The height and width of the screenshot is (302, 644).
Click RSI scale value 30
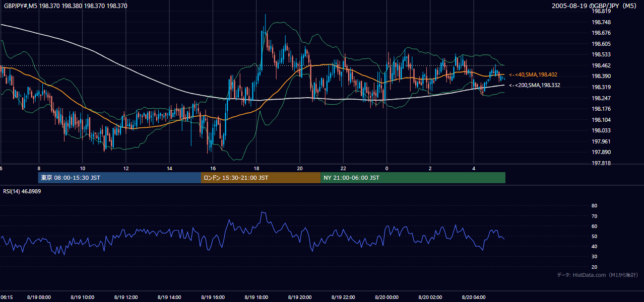pos(594,257)
